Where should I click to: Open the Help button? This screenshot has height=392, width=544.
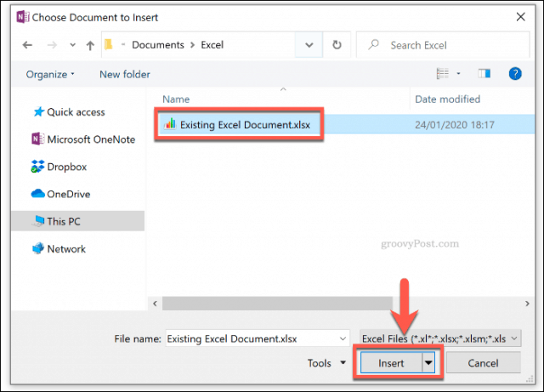coord(515,74)
